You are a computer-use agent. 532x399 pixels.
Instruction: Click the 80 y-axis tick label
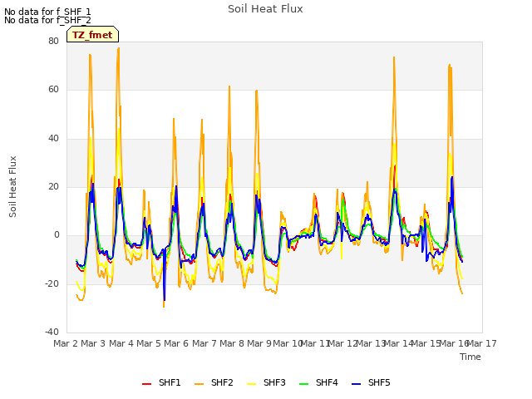(53, 41)
